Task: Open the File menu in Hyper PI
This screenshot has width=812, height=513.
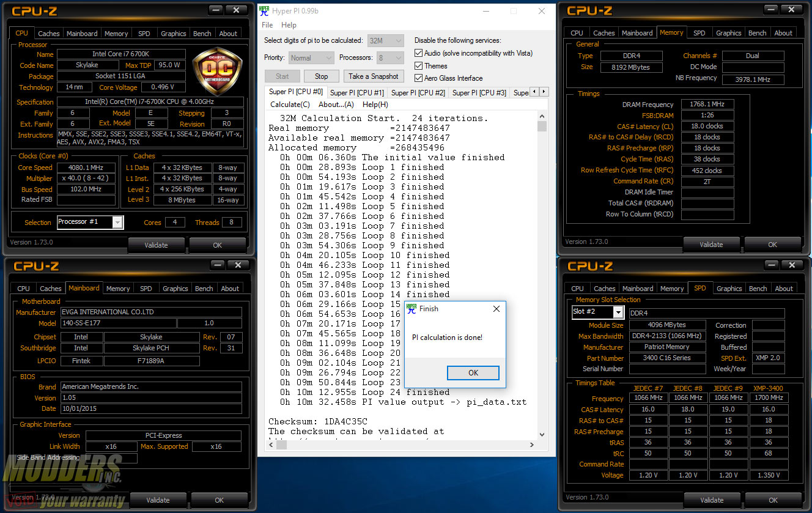Action: (x=267, y=25)
